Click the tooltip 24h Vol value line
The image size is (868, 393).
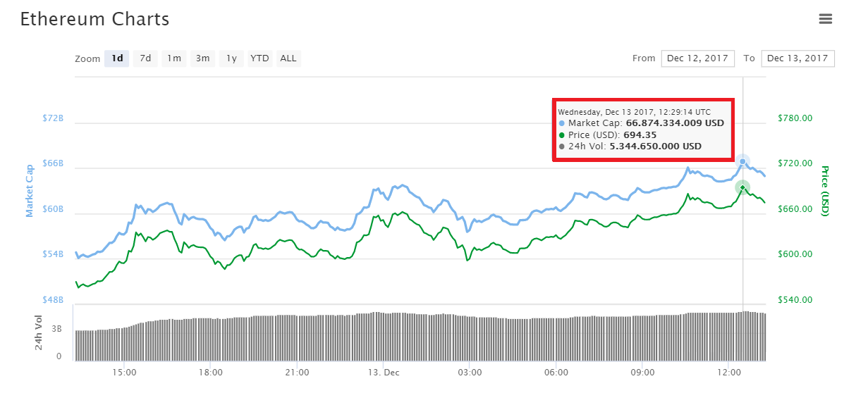630,146
